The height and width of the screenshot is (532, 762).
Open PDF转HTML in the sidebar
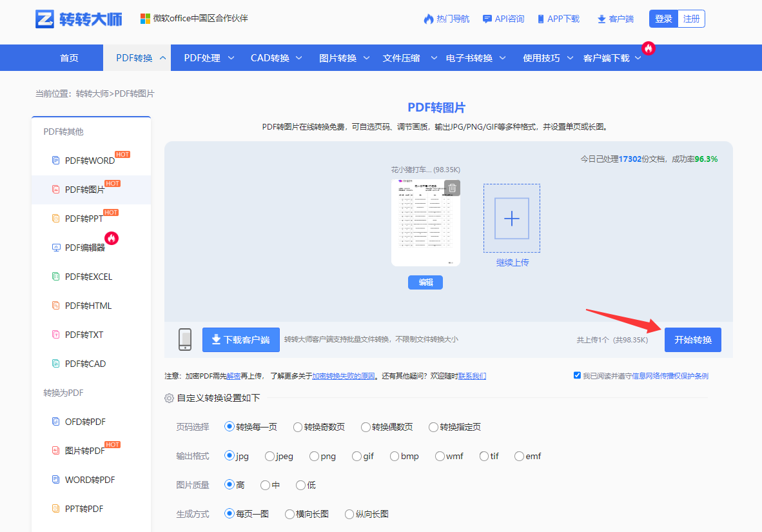point(88,306)
